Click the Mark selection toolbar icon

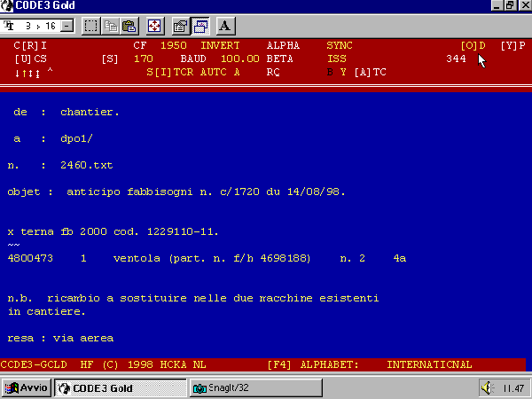tap(90, 26)
